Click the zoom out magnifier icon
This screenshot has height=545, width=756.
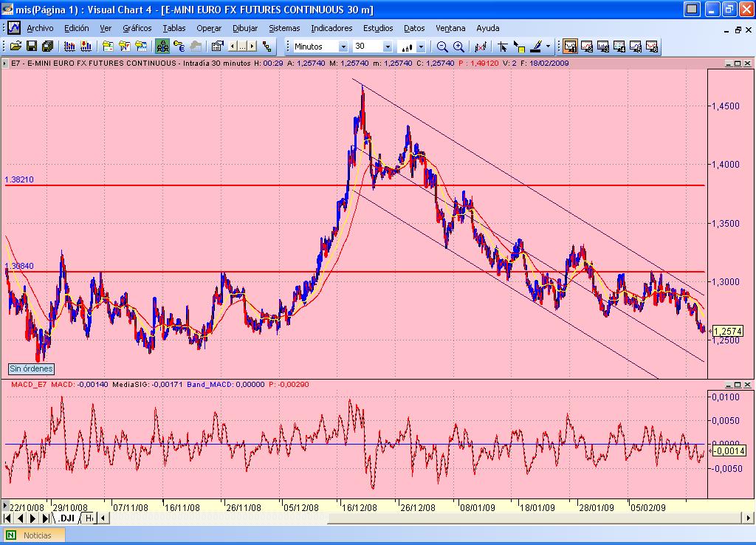[x=442, y=47]
